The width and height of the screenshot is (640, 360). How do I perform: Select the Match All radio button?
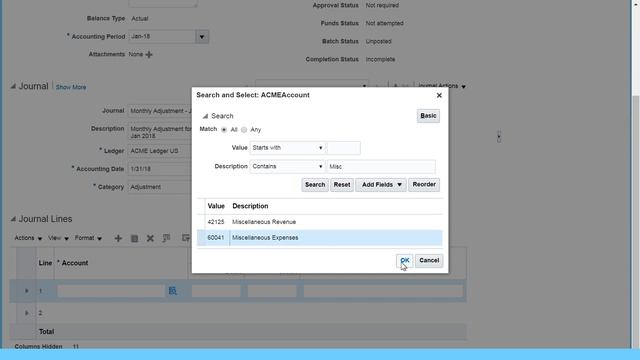click(x=224, y=130)
